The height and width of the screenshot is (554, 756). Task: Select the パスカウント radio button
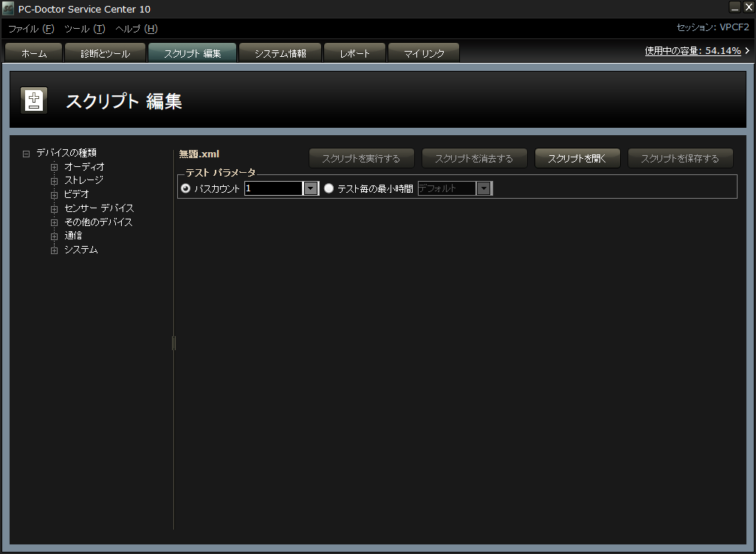[x=185, y=188]
